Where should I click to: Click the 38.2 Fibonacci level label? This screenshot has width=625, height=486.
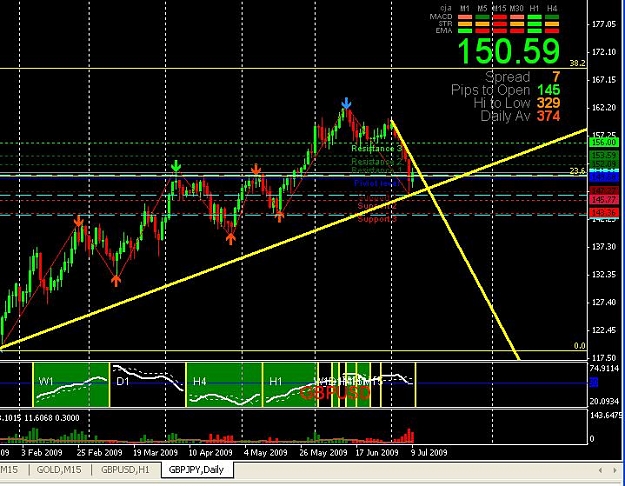pyautogui.click(x=577, y=63)
